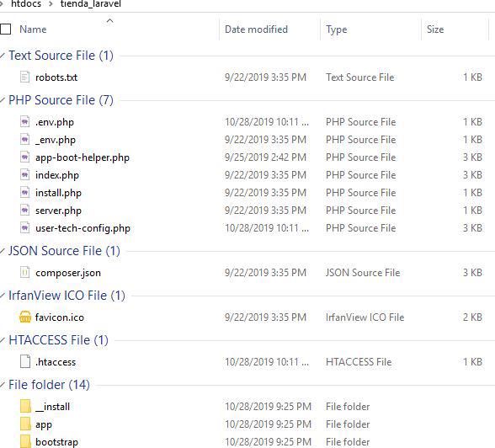Click the __install folder icon
Viewport: 495px width, 448px height.
click(x=25, y=406)
